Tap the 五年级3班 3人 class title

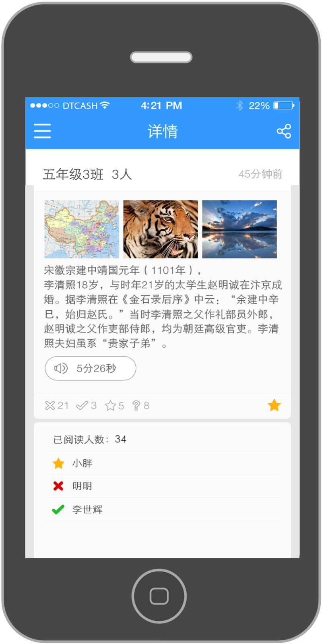(87, 174)
